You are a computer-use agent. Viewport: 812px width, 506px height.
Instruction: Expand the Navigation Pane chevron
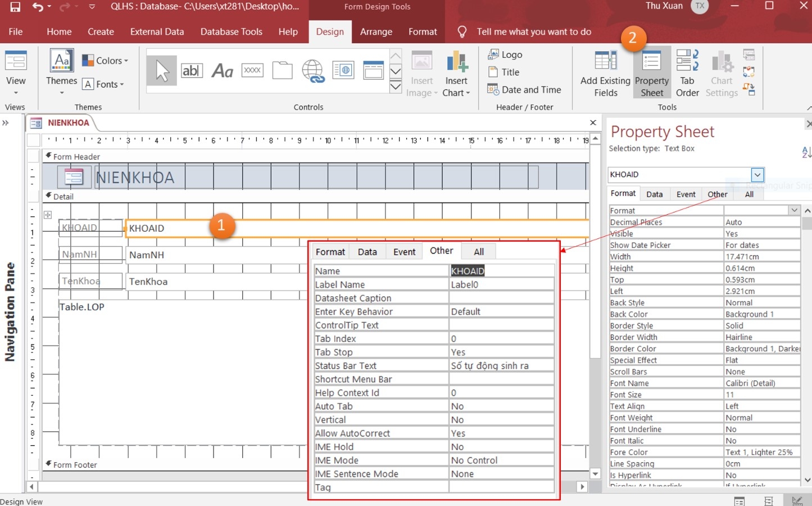pyautogui.click(x=6, y=123)
